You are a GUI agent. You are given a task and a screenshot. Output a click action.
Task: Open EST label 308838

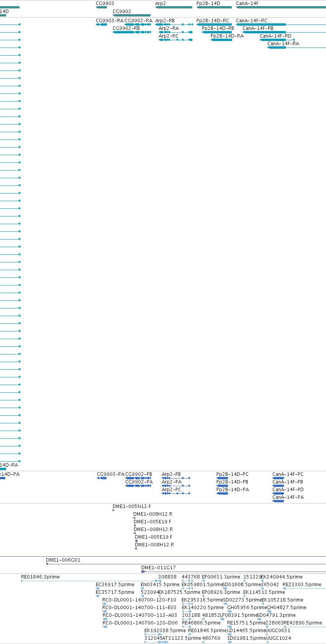[x=167, y=577]
